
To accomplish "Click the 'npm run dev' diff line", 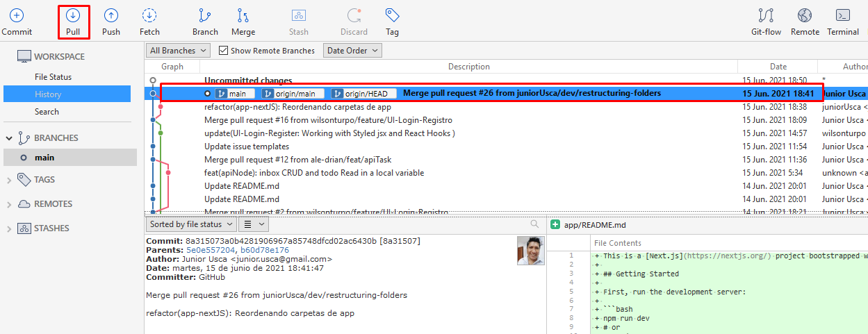I will [724, 318].
